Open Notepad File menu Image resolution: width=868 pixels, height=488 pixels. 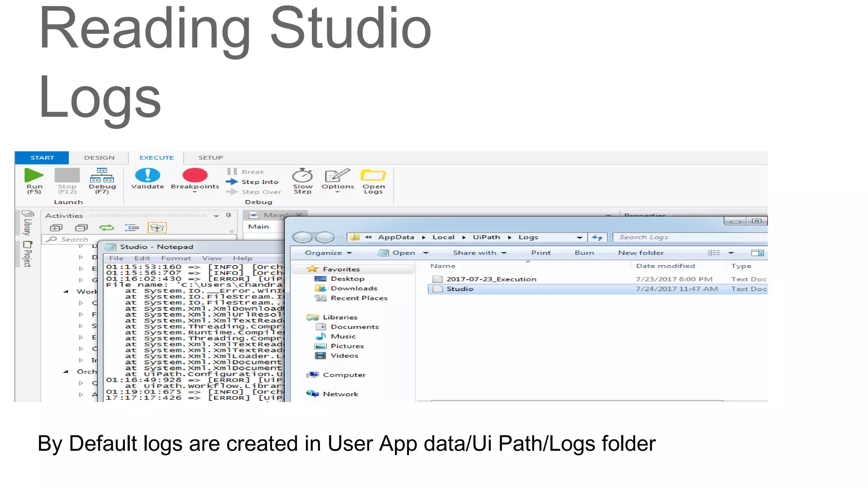click(x=116, y=258)
